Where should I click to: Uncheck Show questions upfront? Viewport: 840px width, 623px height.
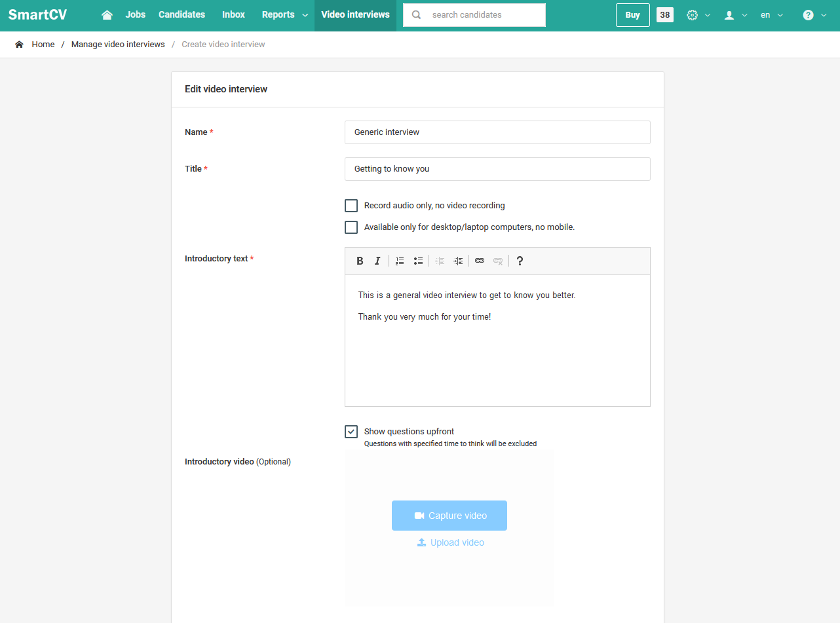[x=351, y=432]
